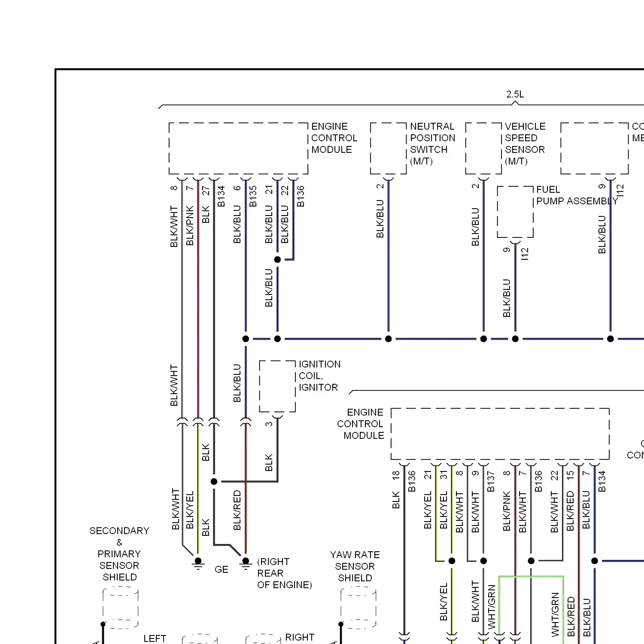The width and height of the screenshot is (644, 644).
Task: Click pin number 31 label
Action: (444, 475)
